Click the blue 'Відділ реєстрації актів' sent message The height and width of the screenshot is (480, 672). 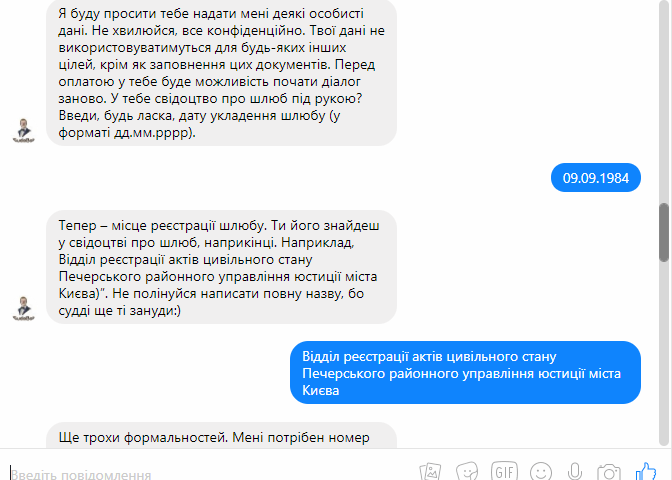465,373
